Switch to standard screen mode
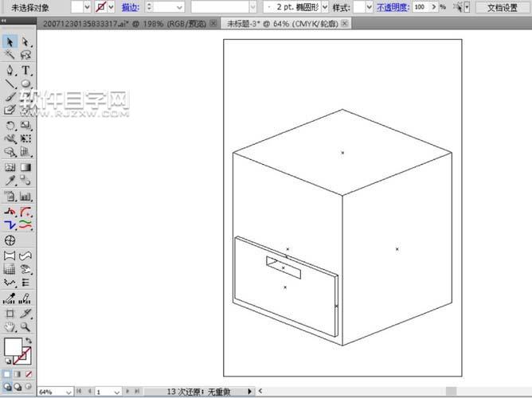This screenshot has width=532, height=398. tap(7, 387)
